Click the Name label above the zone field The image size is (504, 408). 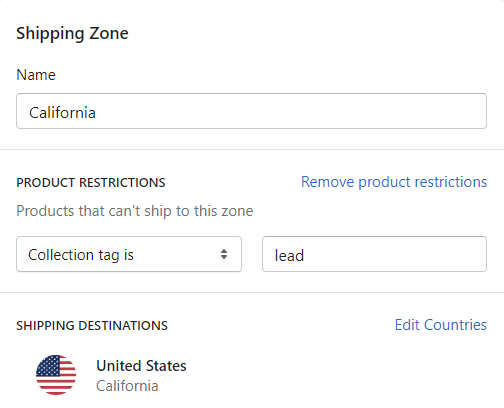point(36,75)
